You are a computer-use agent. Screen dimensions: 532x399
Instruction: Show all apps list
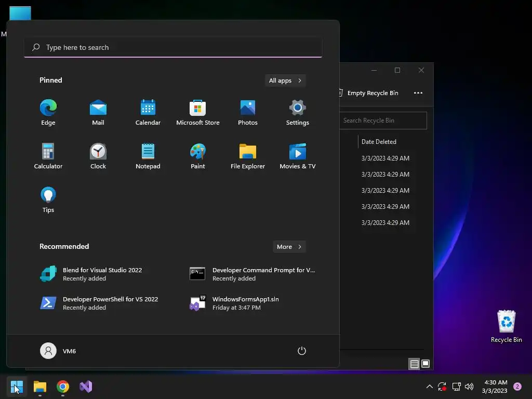point(285,81)
